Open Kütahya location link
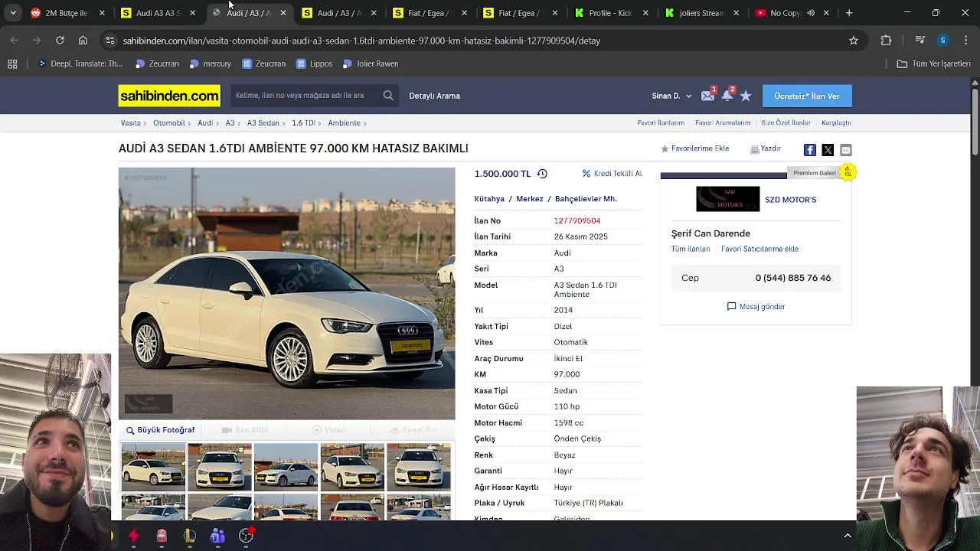This screenshot has width=980, height=551. 489,199
